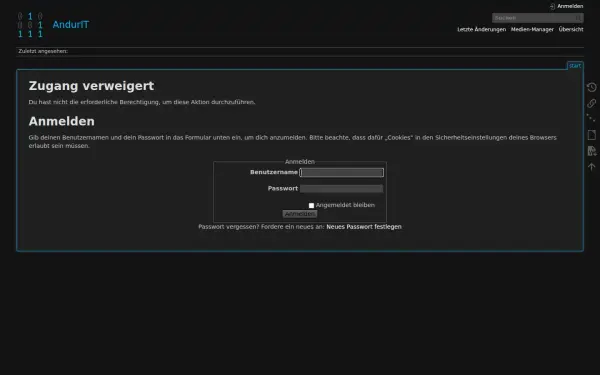
Task: Click the login icon beside top-right Anmelden
Action: pos(552,7)
